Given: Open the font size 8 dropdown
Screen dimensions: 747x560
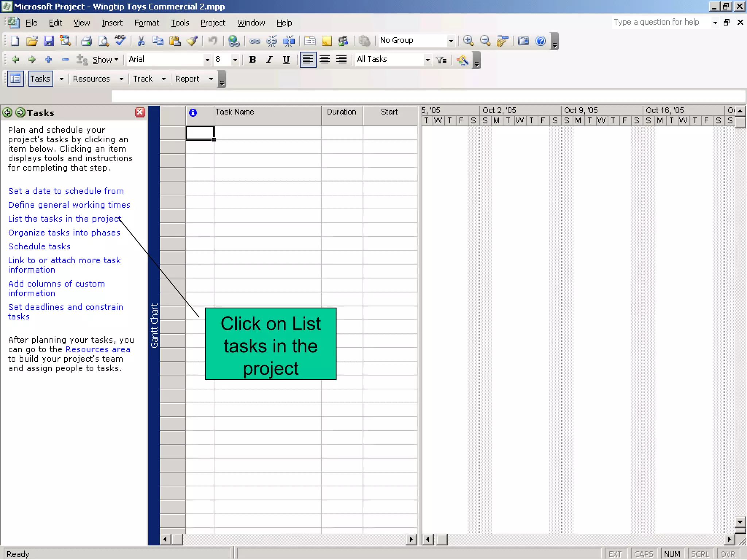Looking at the screenshot, I should (x=235, y=60).
